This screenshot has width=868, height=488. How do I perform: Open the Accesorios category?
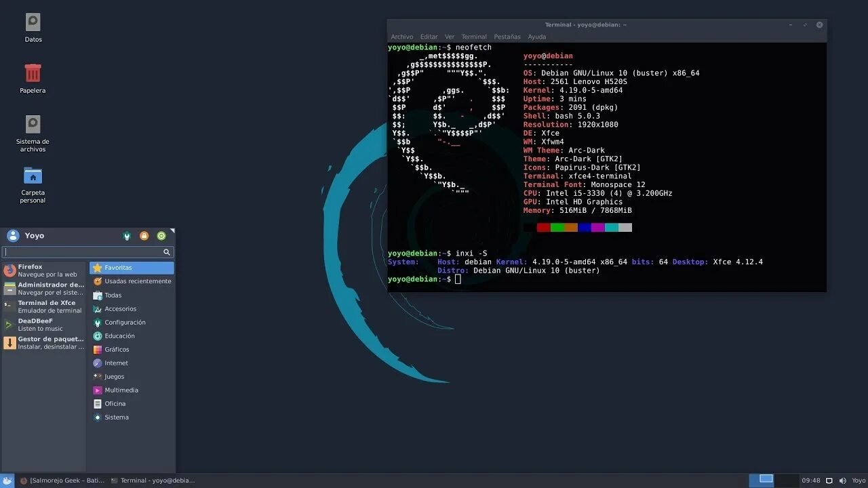coord(132,308)
